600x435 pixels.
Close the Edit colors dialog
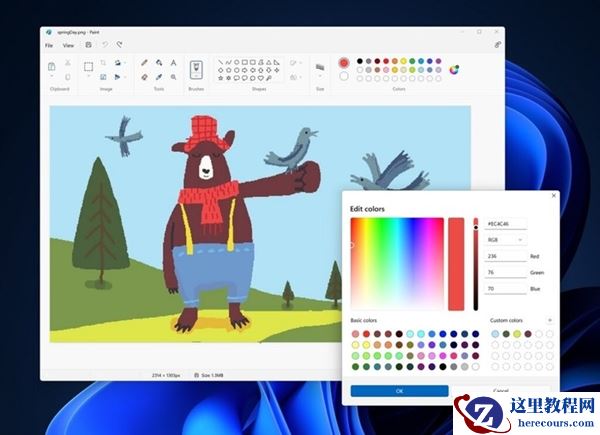tap(553, 196)
